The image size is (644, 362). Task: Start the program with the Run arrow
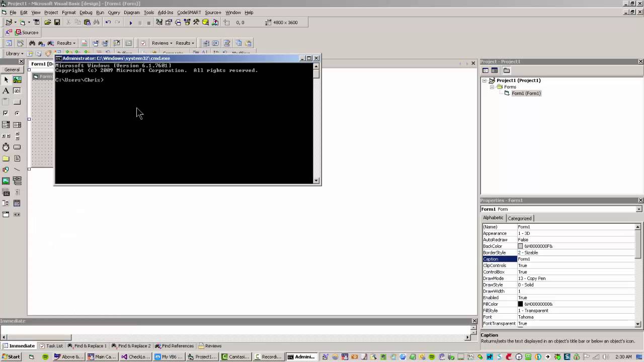[x=131, y=23]
